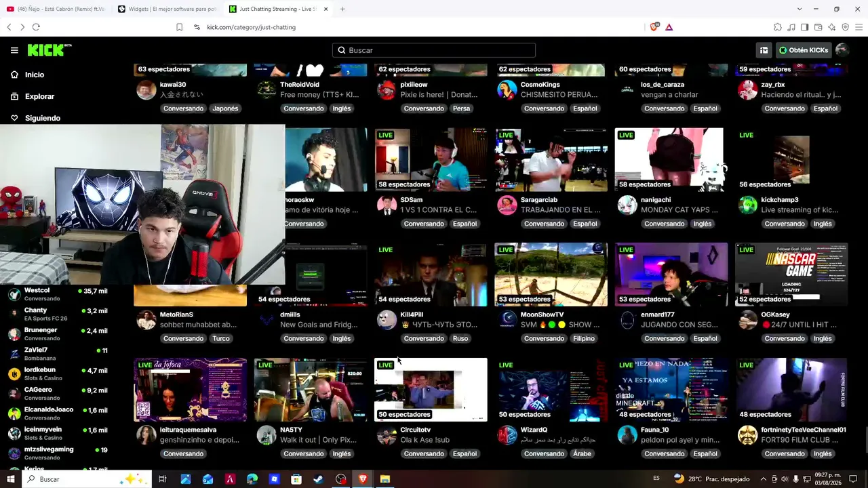Click the Japonés tag under kawai30

pos(225,108)
